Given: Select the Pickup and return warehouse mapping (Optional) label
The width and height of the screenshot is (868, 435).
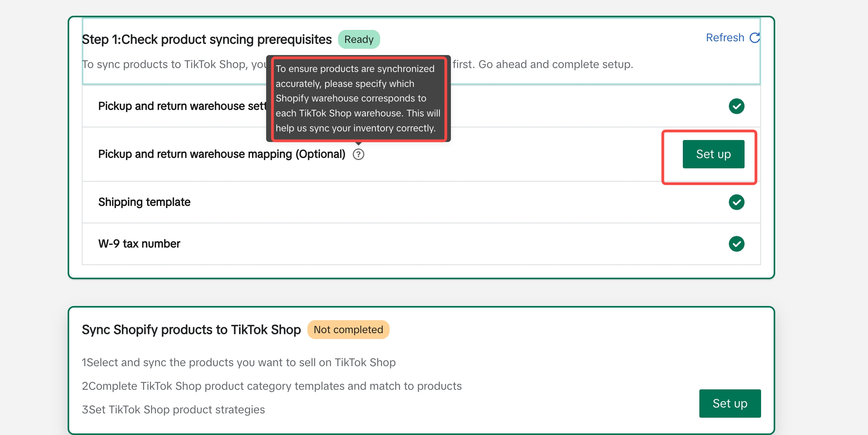Looking at the screenshot, I should point(221,154).
